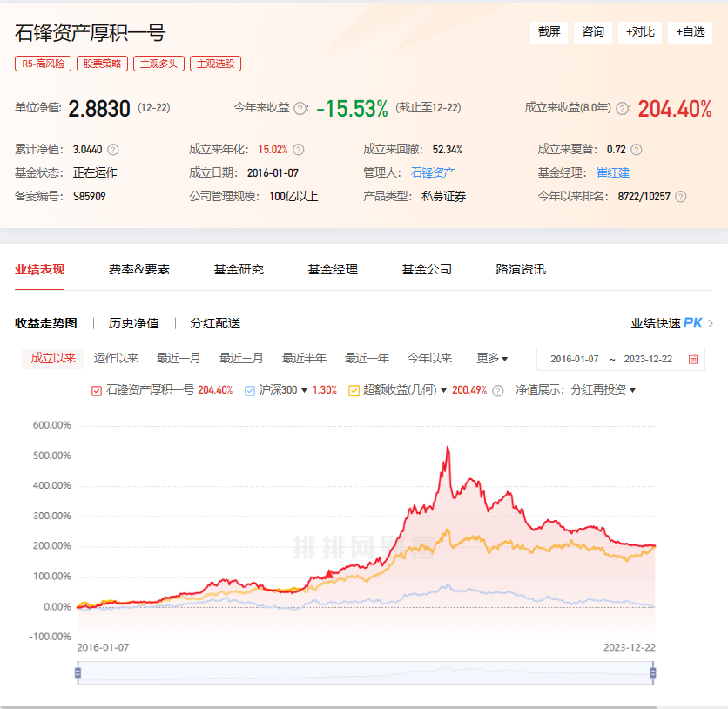Open 基金经理 tab
The image size is (728, 709).
point(333,269)
